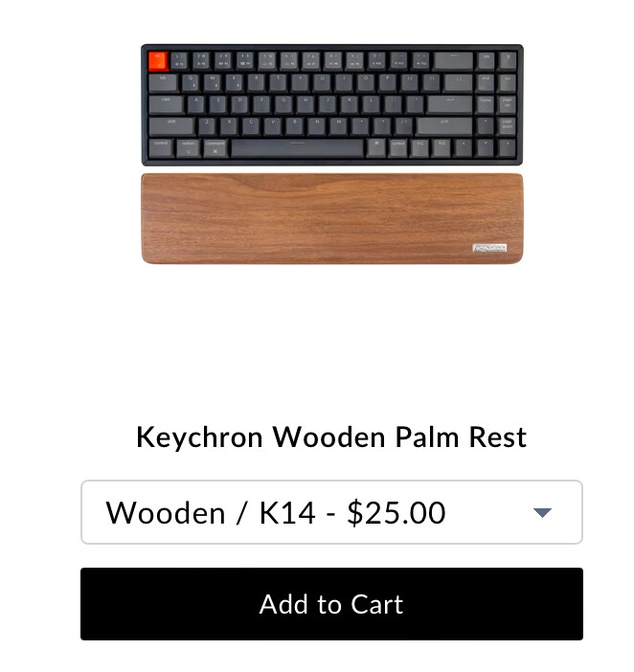Image resolution: width=634 pixels, height=672 pixels.
Task: Click the up arrow key in photo
Action: coord(486,127)
